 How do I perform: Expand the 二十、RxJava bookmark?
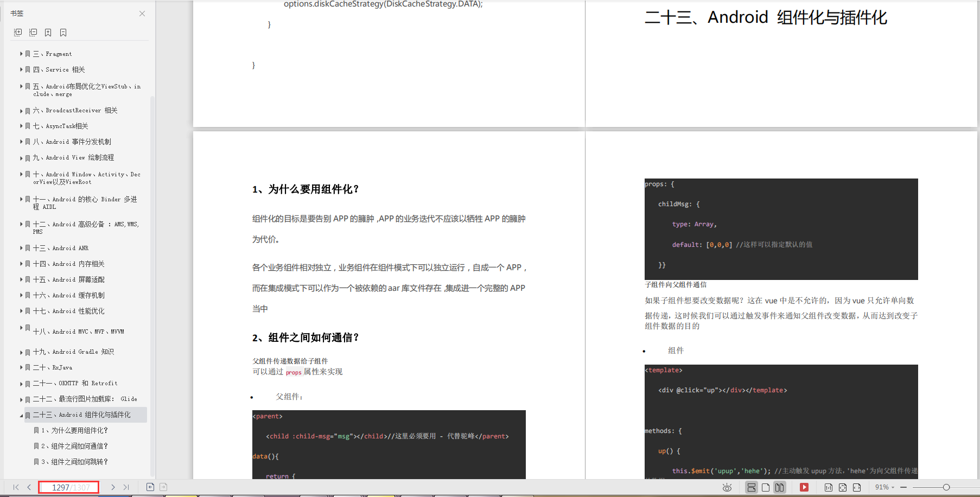point(21,368)
